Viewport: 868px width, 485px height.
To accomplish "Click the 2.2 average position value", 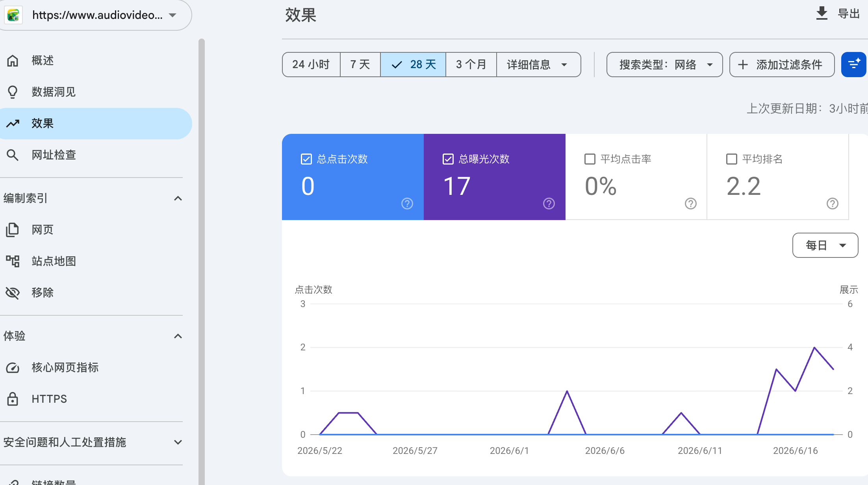I will pos(744,186).
